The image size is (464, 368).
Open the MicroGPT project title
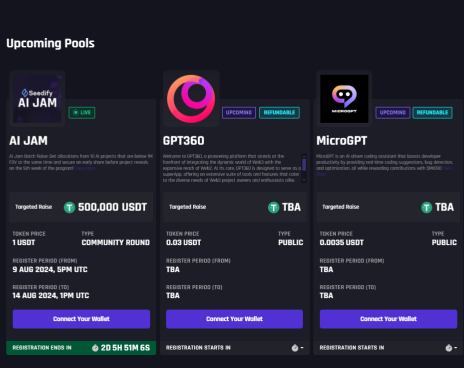pos(342,141)
